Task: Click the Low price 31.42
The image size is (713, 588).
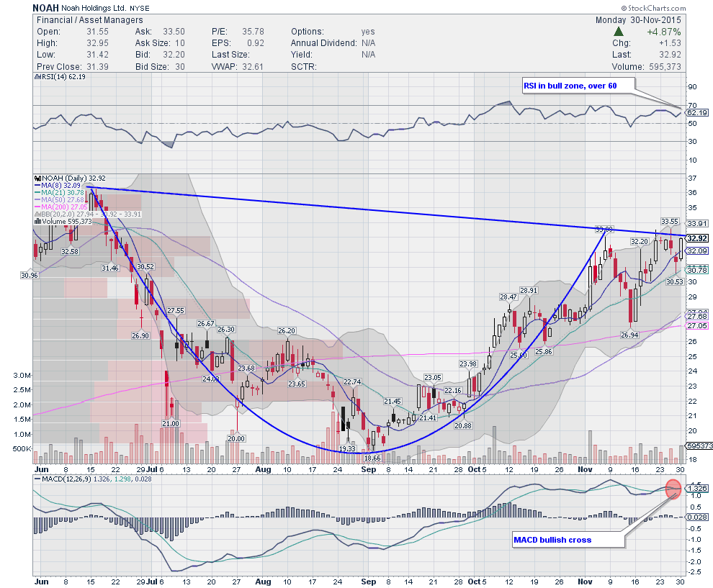Action: pyautogui.click(x=98, y=55)
